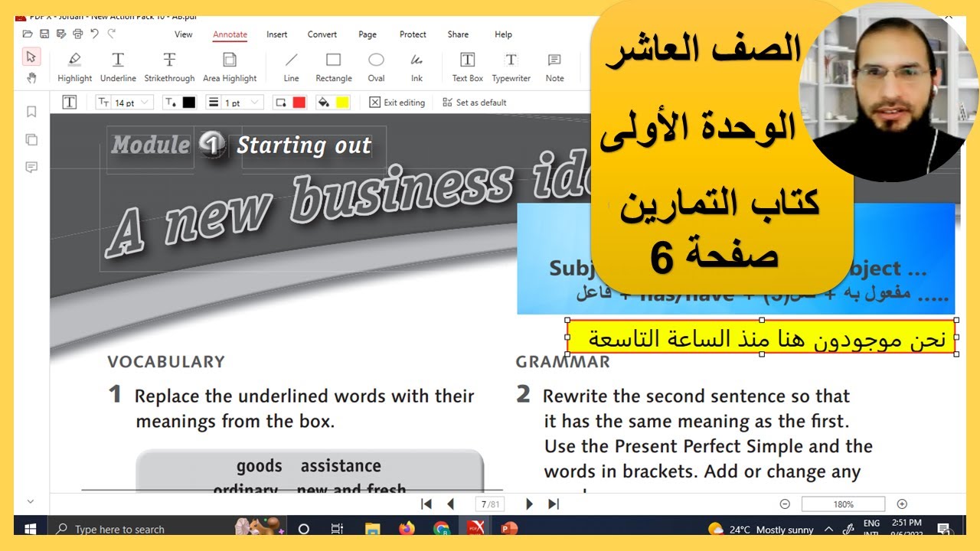Click the 180% zoom level field
980x551 pixels.
843,504
